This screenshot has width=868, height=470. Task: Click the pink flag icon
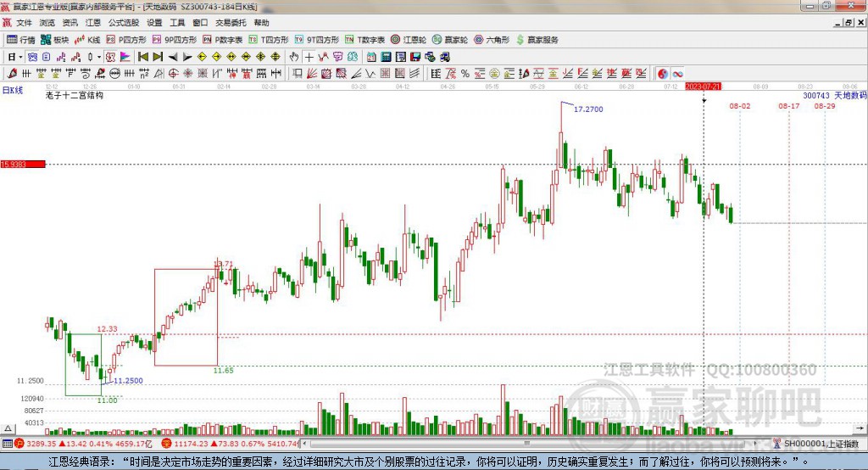(x=125, y=57)
